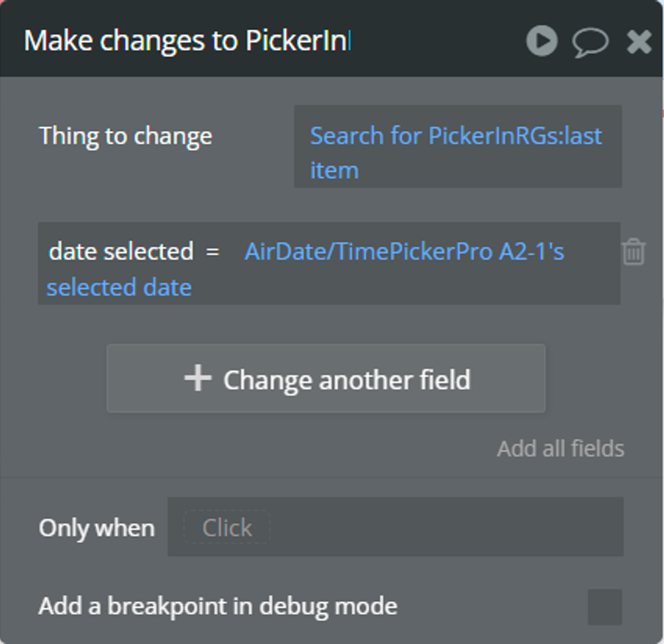Viewport: 664px width, 644px height.
Task: Click the "Thing to change" label
Action: coord(126,136)
